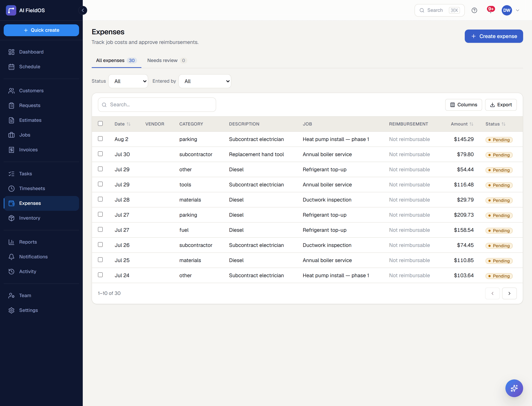Screen dimensions: 532x406
Task: Select Expenses in the sidebar menu
Action: (x=41, y=203)
